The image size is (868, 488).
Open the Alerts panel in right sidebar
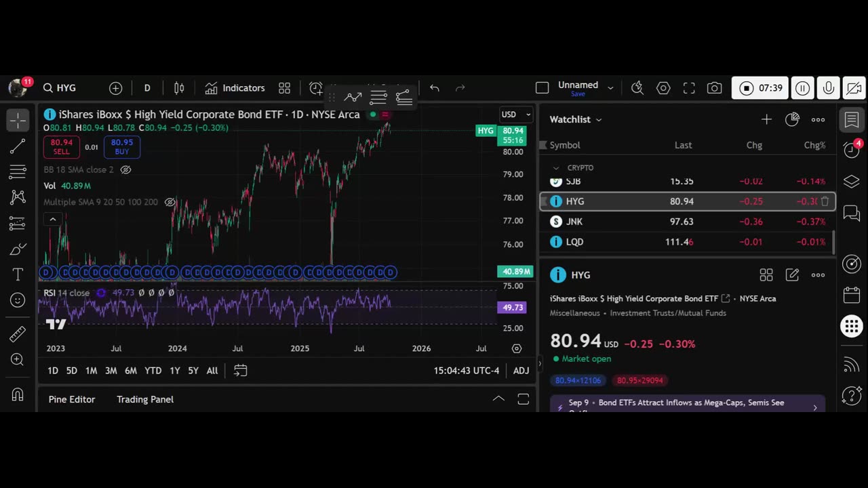click(x=852, y=150)
